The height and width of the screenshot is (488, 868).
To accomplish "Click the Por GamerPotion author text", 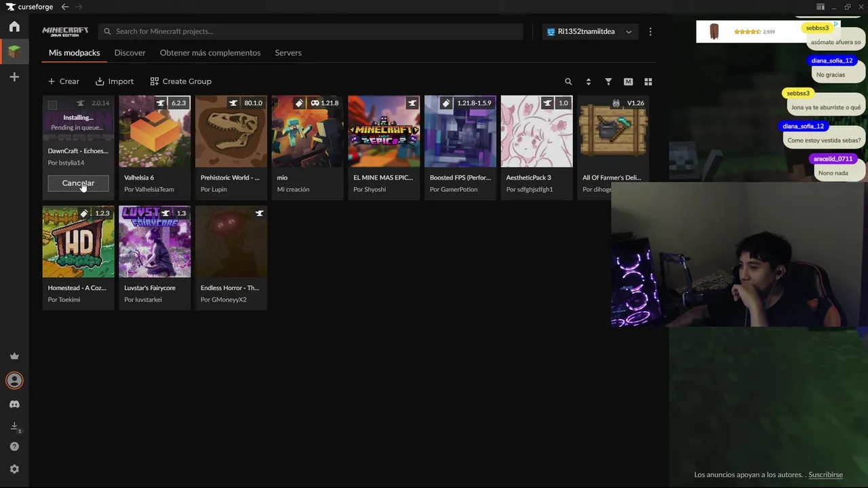I will click(454, 190).
